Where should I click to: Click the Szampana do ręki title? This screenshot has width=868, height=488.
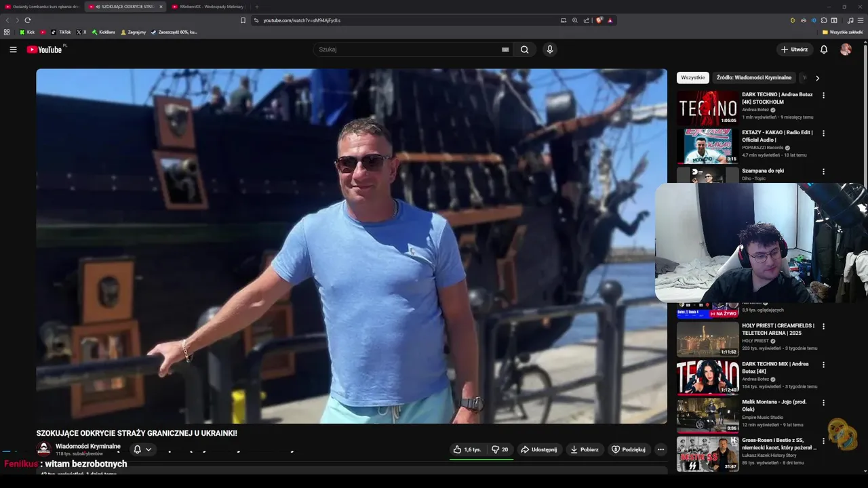click(x=763, y=171)
